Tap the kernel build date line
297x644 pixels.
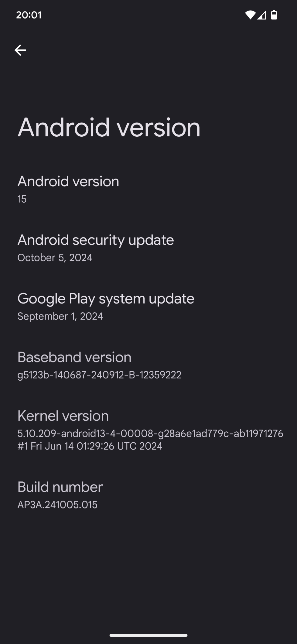pos(90,446)
